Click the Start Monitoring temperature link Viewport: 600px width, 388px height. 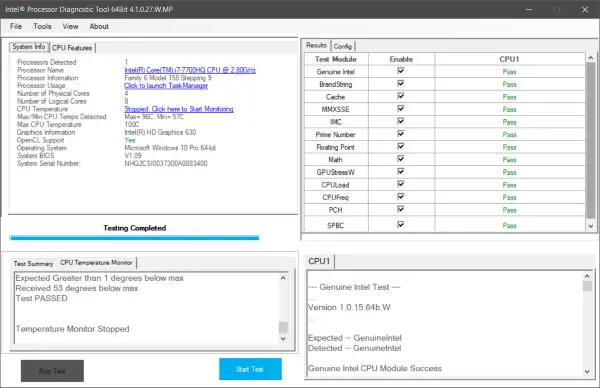coord(179,109)
